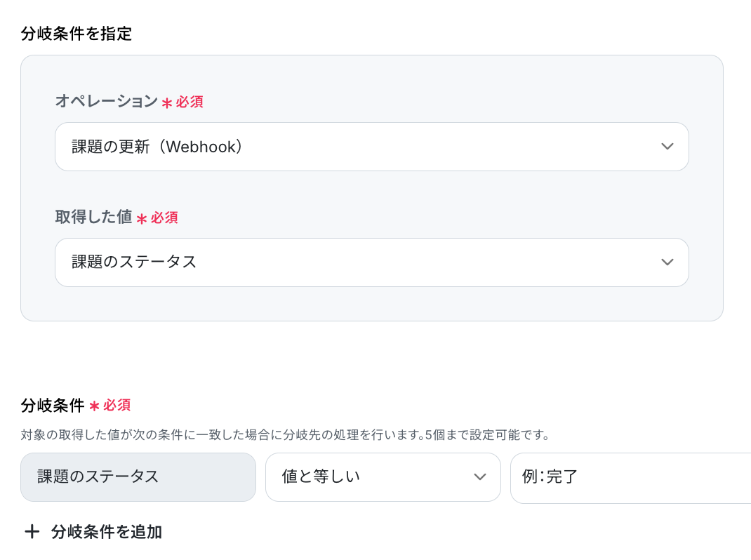751x560 pixels.
Task: Click the greyed 課題のステータス condition field
Action: pyautogui.click(x=138, y=477)
